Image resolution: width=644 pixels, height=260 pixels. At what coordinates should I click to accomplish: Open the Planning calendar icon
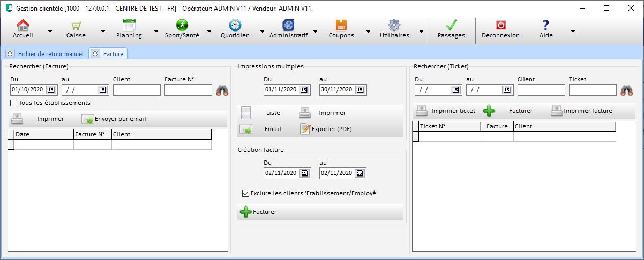point(129,26)
